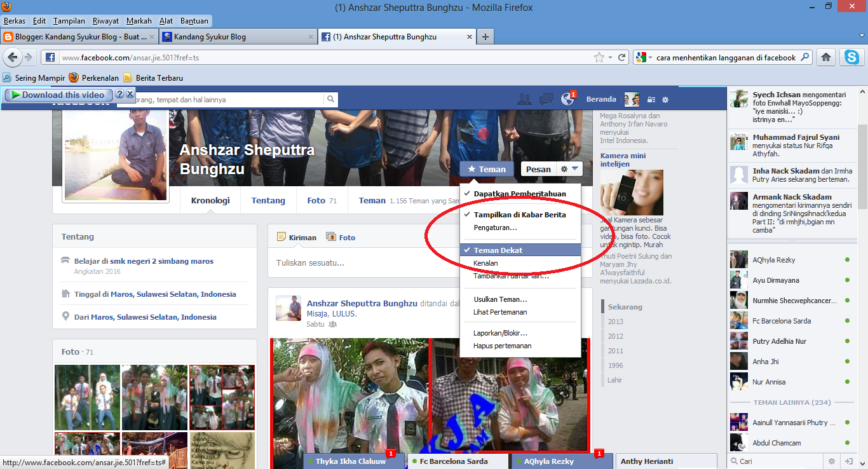The height and width of the screenshot is (469, 868).
Task: Switch to Kandang Syukur Blog tab
Action: tap(238, 37)
